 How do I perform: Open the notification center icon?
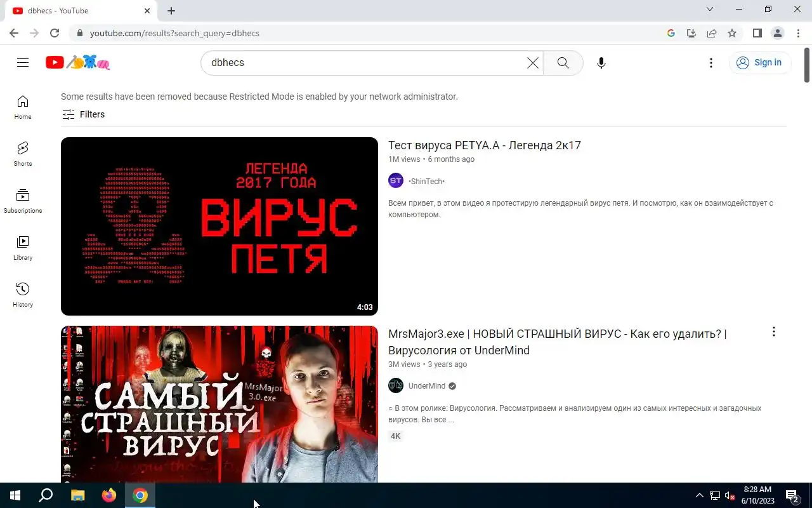[x=792, y=495]
